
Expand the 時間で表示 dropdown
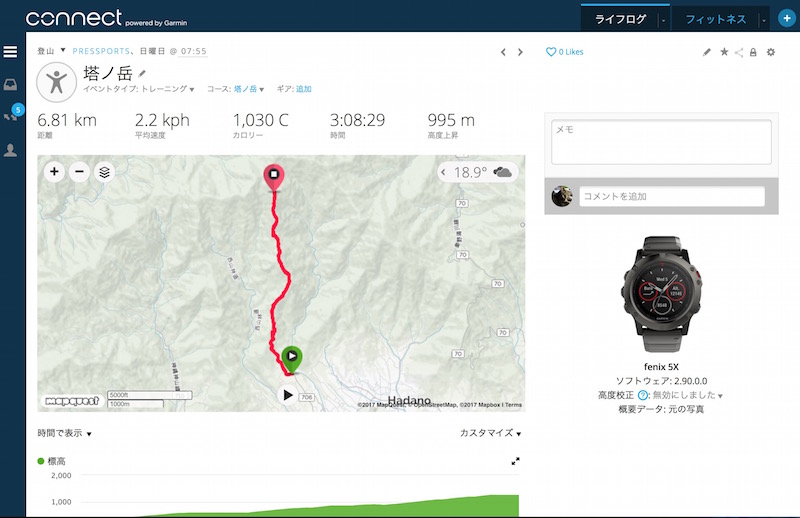pos(64,433)
